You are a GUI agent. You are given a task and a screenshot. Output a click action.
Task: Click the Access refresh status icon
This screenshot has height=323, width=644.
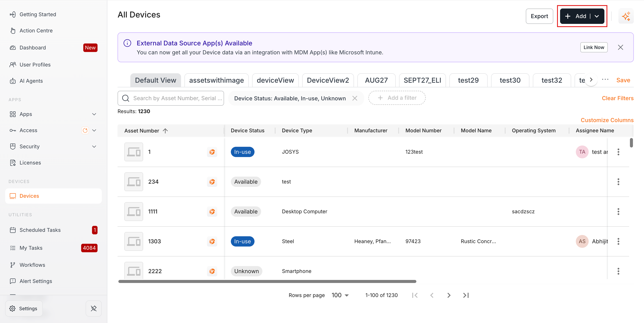85,130
